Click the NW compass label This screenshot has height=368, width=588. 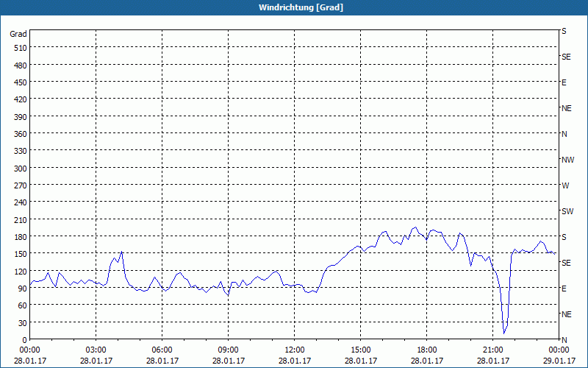pos(567,160)
